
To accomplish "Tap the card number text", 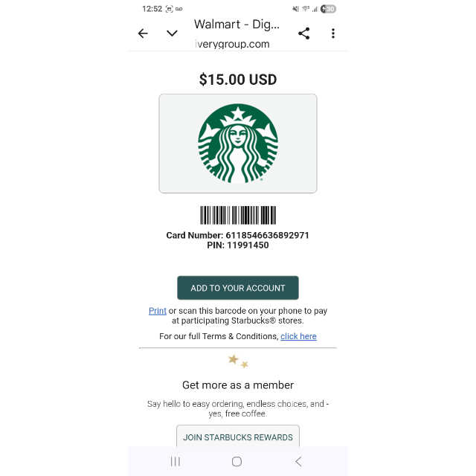I will tap(238, 235).
